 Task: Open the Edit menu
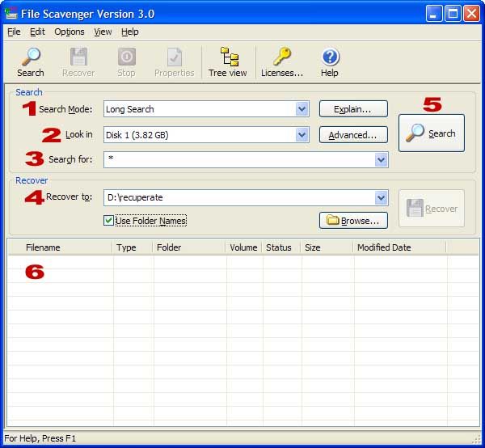[x=37, y=32]
